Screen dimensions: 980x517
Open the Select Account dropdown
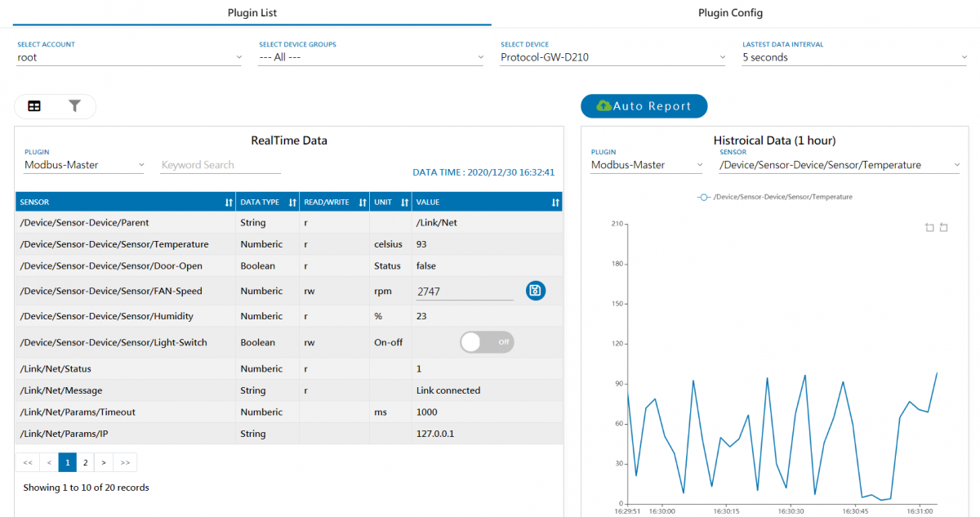coord(129,58)
